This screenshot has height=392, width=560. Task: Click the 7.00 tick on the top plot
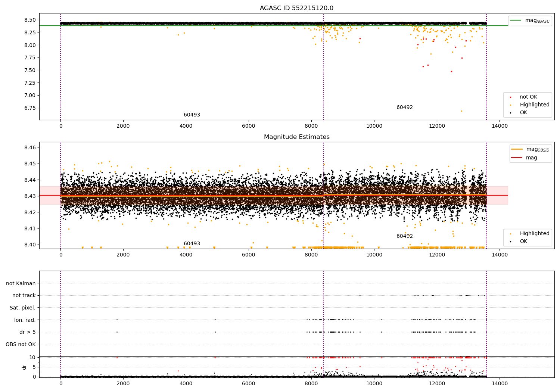(30, 95)
